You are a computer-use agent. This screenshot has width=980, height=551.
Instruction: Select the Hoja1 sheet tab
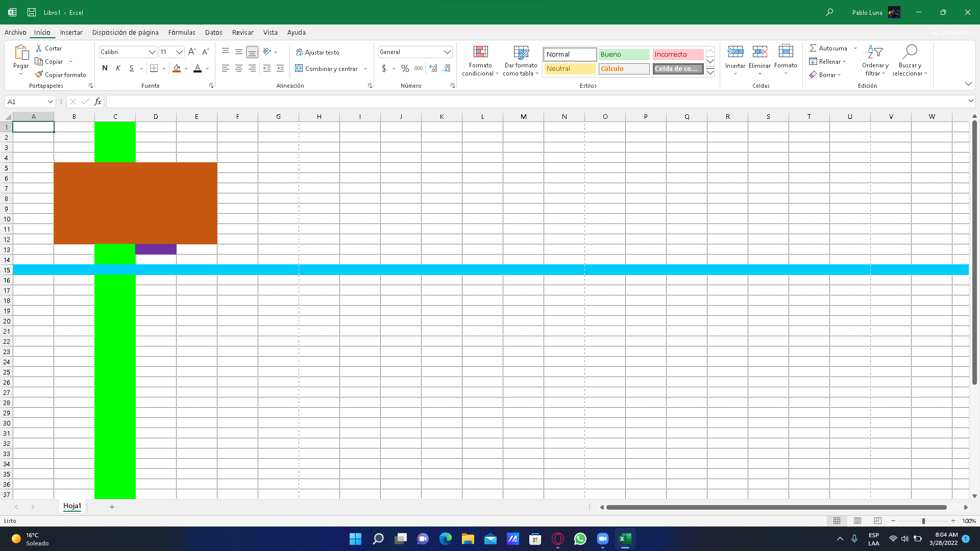(x=72, y=506)
